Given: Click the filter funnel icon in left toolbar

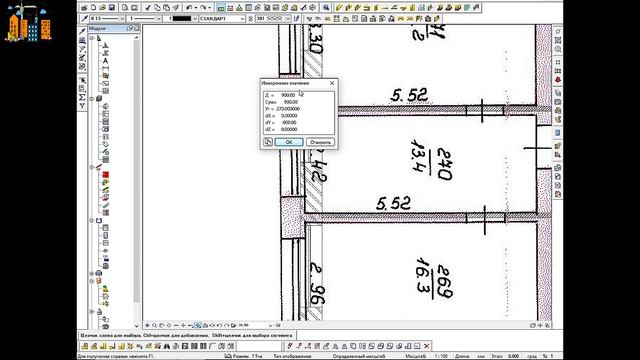Looking at the screenshot, I should [82, 106].
